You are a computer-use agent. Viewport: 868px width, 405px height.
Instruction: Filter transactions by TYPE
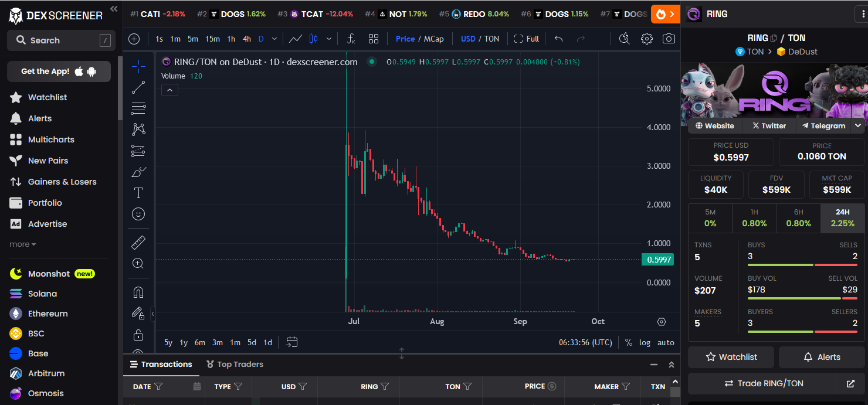tap(238, 387)
